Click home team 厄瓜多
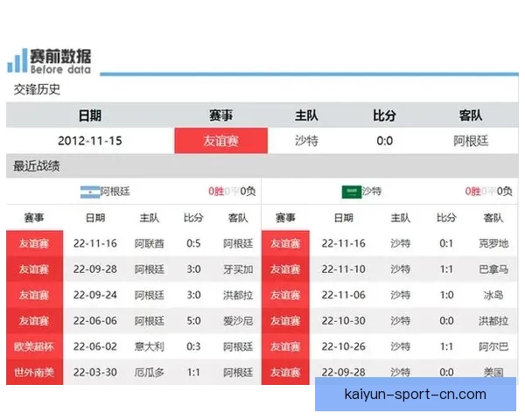 [x=150, y=372]
